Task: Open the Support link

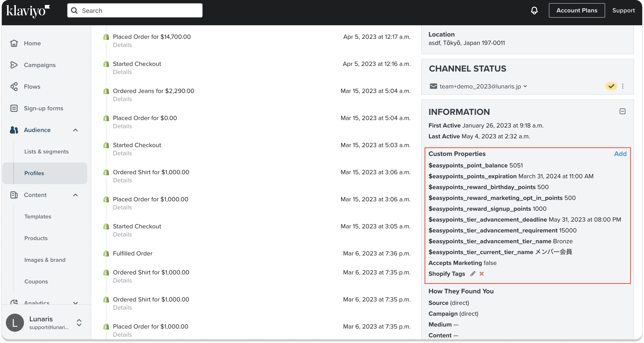Action: 623,10
